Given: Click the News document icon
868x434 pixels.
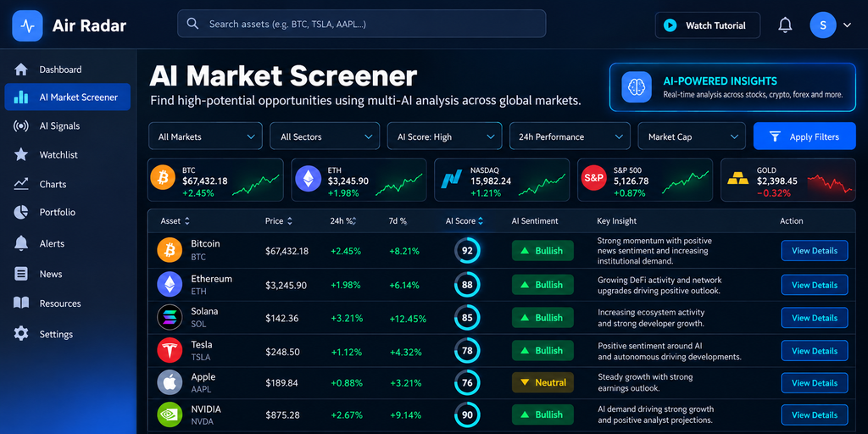Looking at the screenshot, I should (21, 274).
